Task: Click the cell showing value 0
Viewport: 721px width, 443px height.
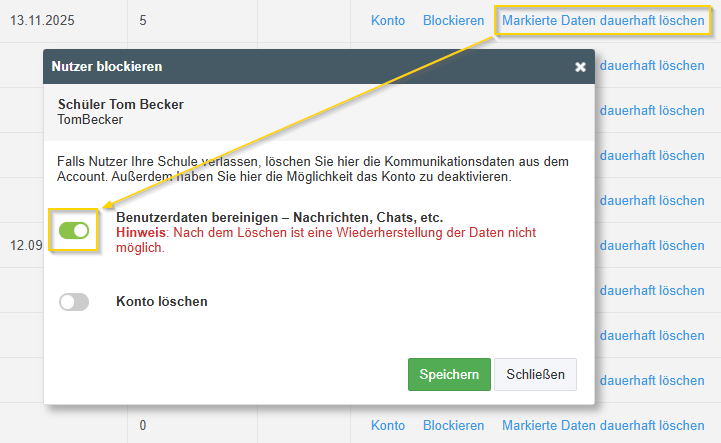Action: pos(143,425)
